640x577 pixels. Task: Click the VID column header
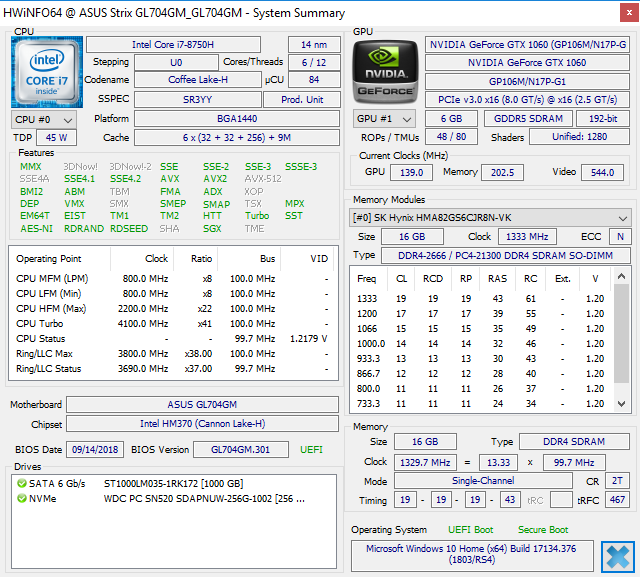(307, 259)
